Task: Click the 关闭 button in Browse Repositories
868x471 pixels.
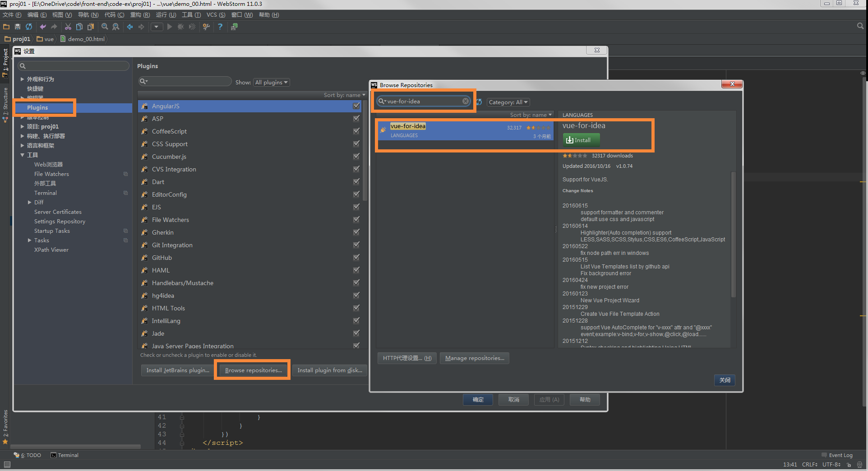Action: [x=725, y=380]
